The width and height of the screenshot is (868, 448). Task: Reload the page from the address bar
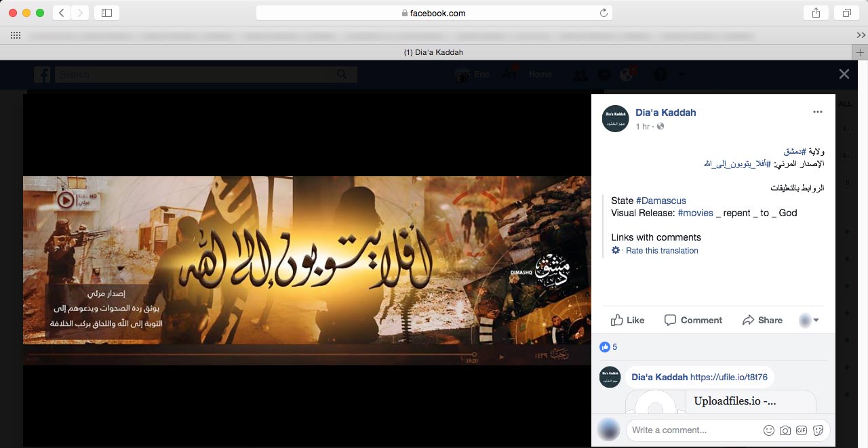click(604, 13)
